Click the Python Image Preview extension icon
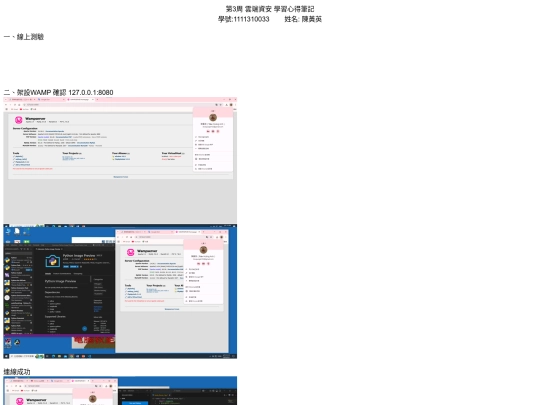Screen dimensions: 540x405 tap(53, 261)
